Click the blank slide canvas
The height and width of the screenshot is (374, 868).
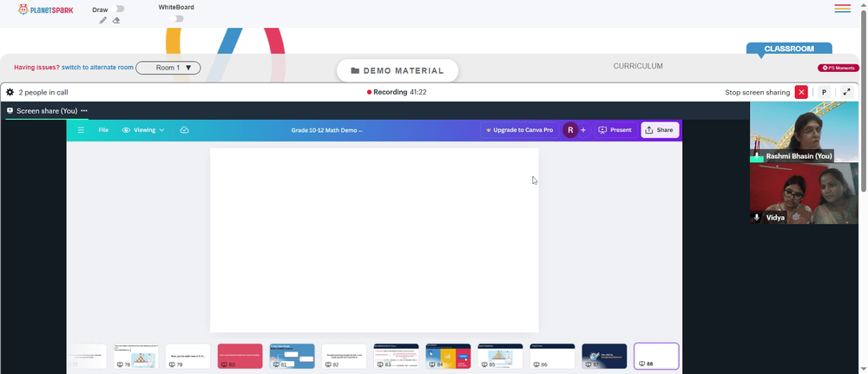coord(374,240)
